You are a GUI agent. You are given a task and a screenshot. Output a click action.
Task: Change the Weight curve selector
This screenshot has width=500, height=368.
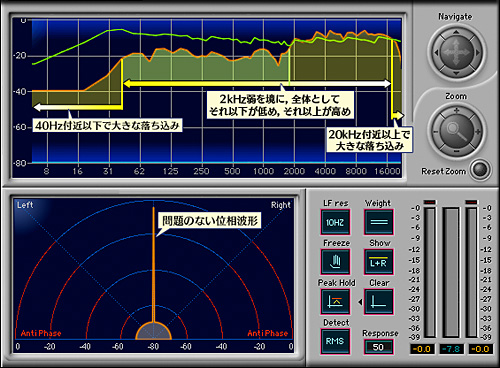[379, 222]
